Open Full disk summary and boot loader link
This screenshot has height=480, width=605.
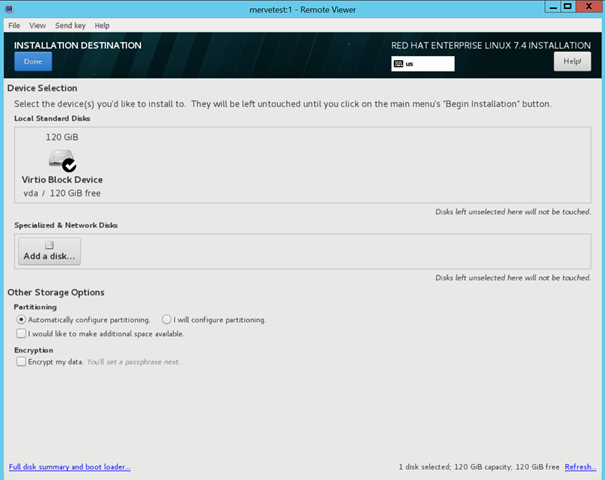coord(69,467)
